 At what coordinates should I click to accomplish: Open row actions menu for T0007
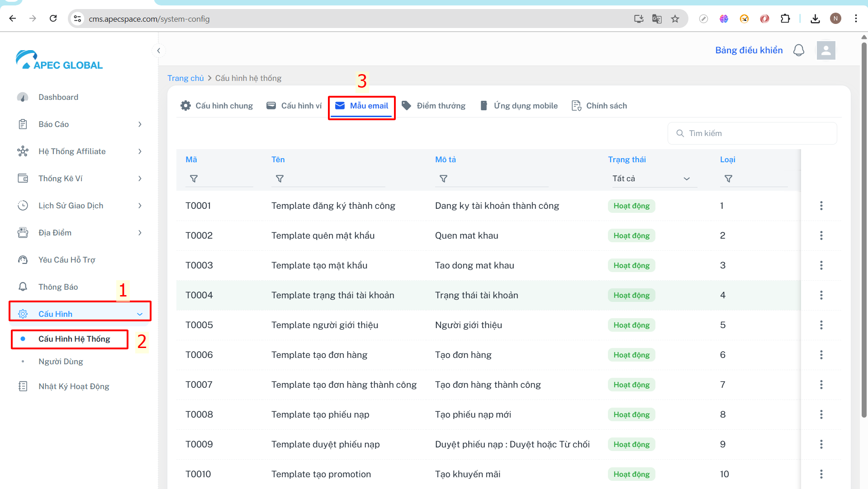tap(821, 385)
